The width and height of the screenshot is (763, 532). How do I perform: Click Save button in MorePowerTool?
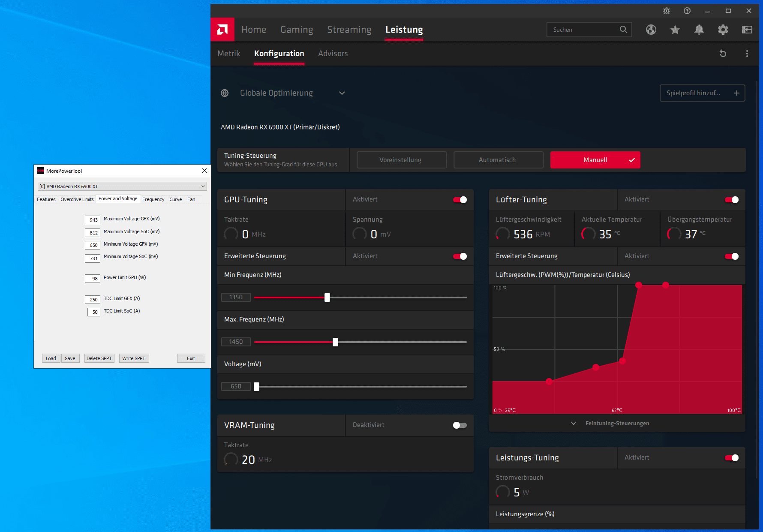70,358
